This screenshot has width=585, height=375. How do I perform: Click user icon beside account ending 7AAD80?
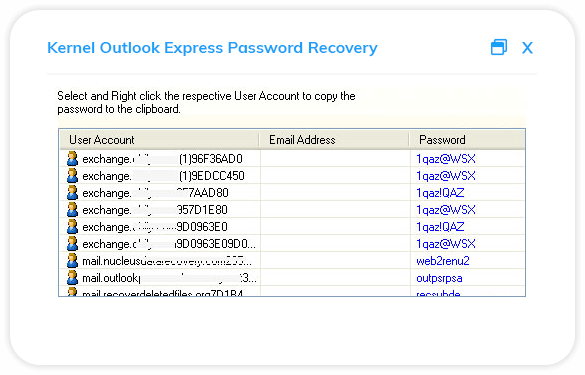tap(72, 193)
